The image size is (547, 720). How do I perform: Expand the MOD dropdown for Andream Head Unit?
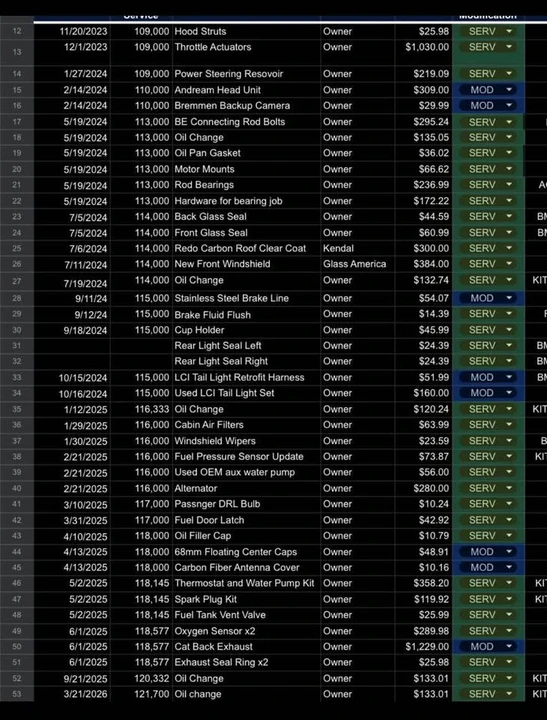click(509, 90)
